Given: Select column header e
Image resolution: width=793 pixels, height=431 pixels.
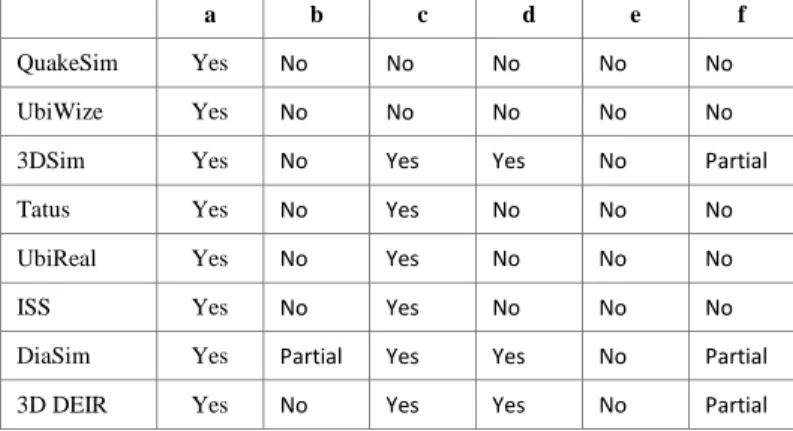Looking at the screenshot, I should (x=635, y=16).
